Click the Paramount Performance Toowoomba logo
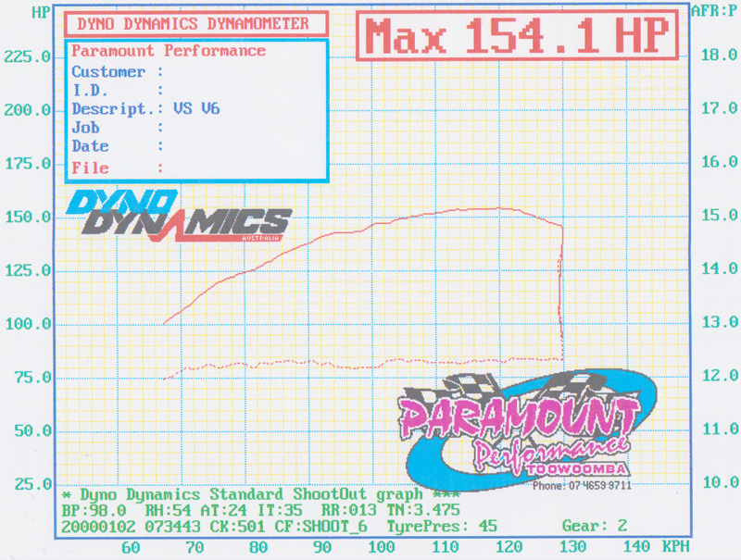 pos(529,429)
